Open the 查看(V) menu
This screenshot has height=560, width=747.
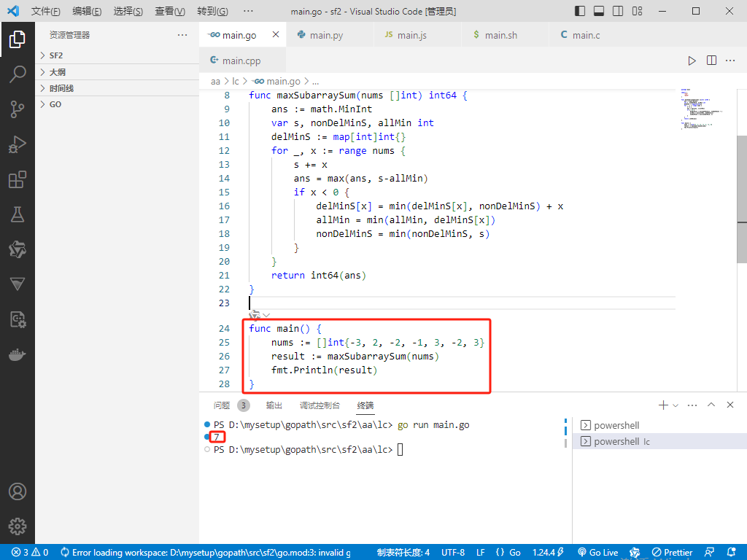tap(170, 11)
